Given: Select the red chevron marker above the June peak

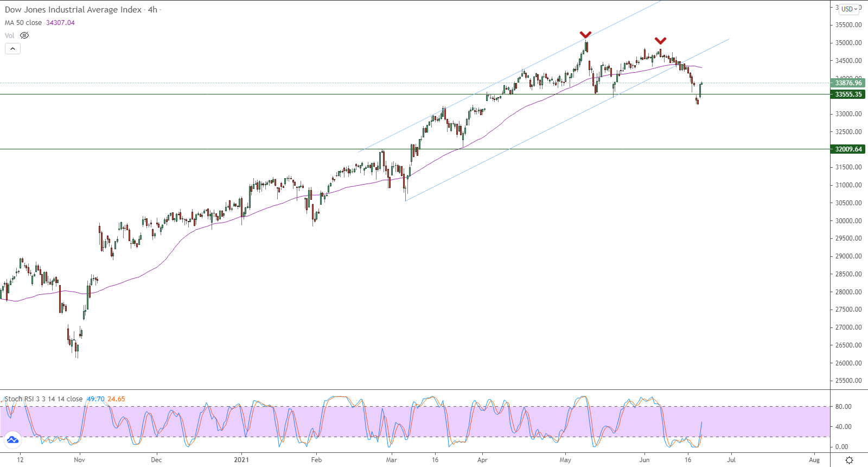Looking at the screenshot, I should [660, 41].
